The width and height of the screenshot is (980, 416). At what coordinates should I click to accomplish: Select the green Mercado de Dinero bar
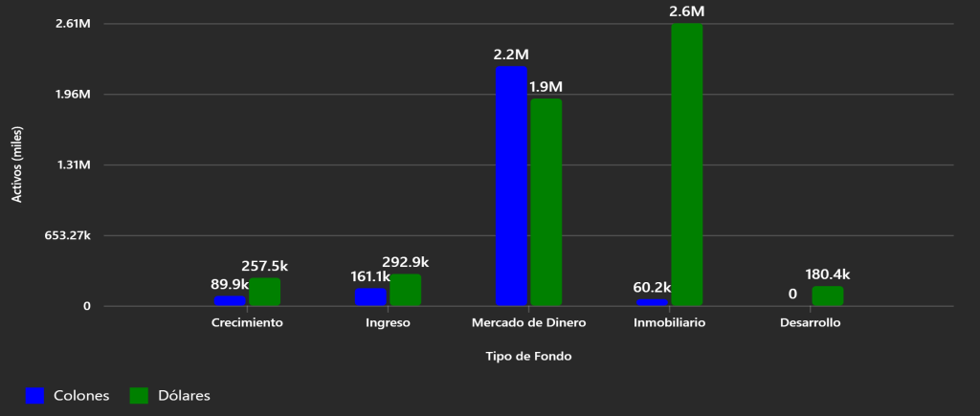pos(546,203)
